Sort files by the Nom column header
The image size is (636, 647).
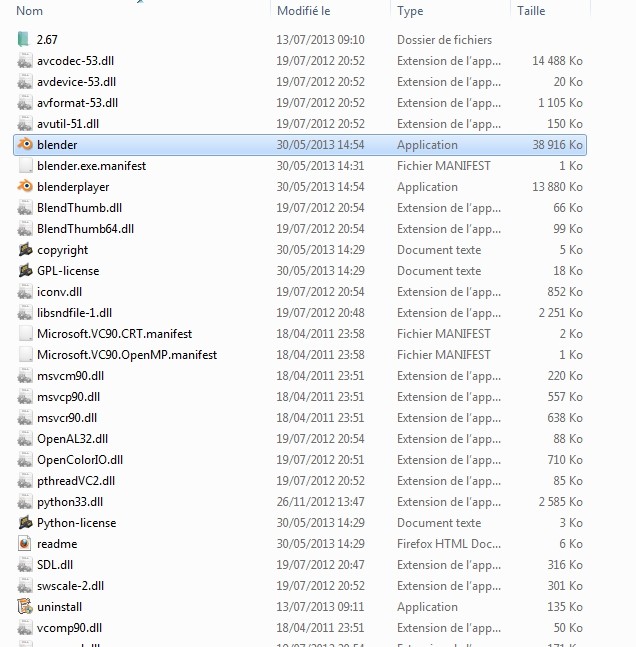(x=29, y=11)
